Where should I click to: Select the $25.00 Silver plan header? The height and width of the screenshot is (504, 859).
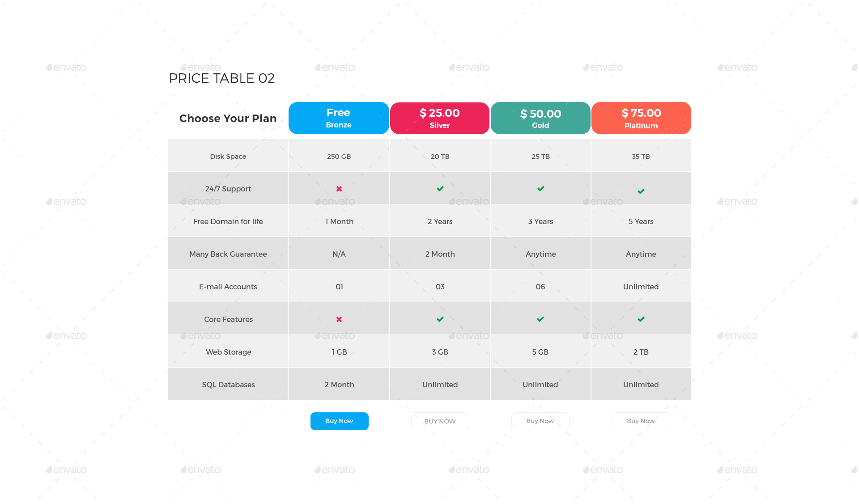[x=440, y=118]
